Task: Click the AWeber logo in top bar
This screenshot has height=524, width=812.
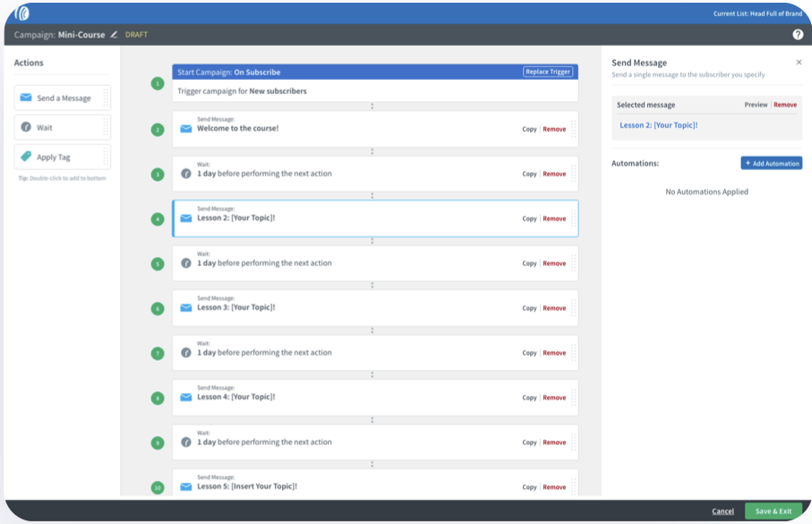Action: (x=22, y=13)
